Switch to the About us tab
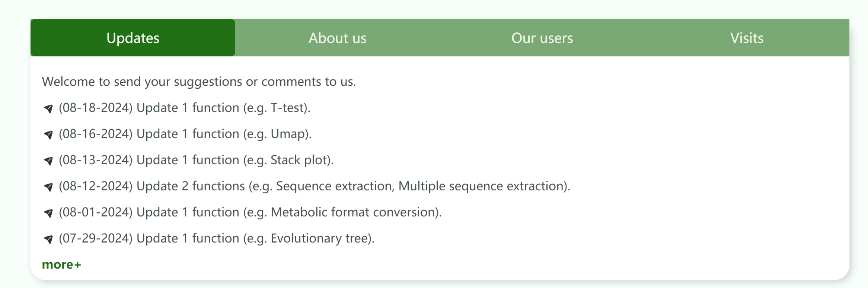 pos(338,38)
